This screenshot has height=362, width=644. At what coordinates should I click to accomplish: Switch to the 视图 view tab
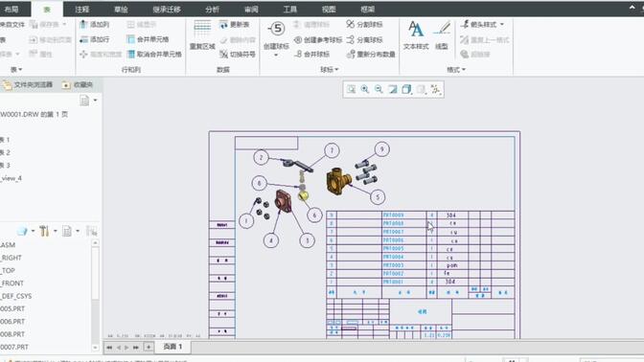(x=329, y=9)
